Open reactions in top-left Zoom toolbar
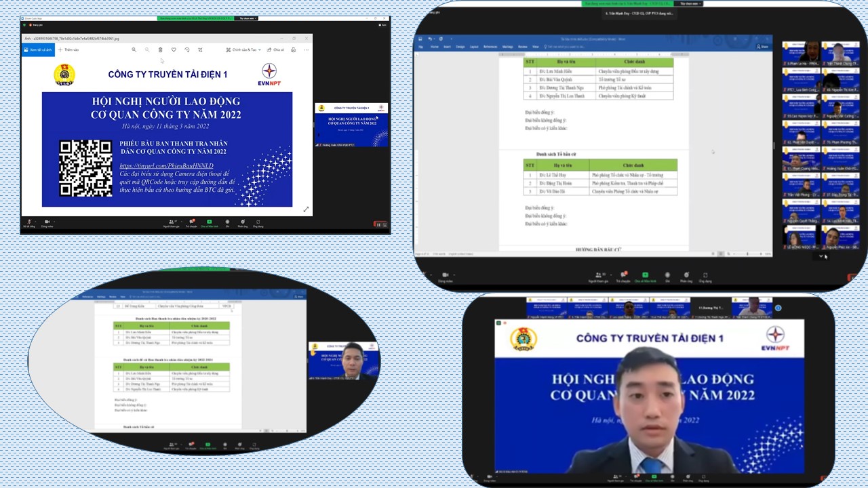This screenshot has height=488, width=868. [x=242, y=223]
